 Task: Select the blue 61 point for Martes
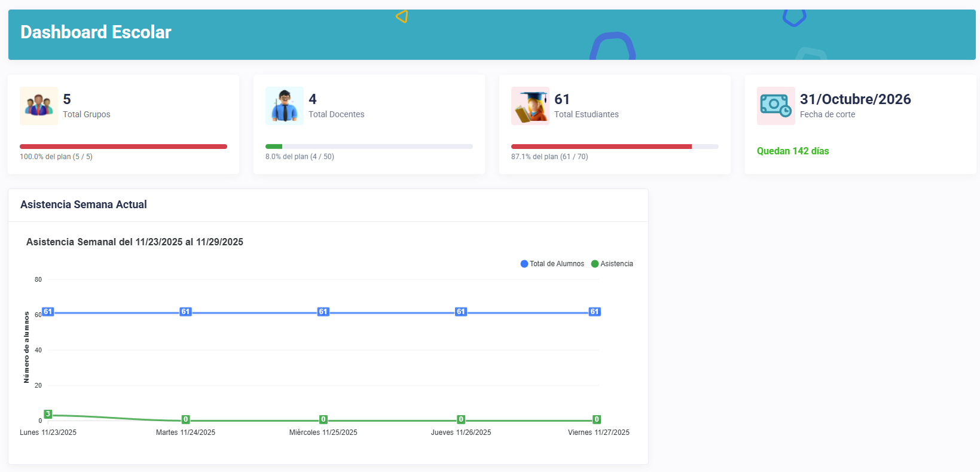[185, 312]
